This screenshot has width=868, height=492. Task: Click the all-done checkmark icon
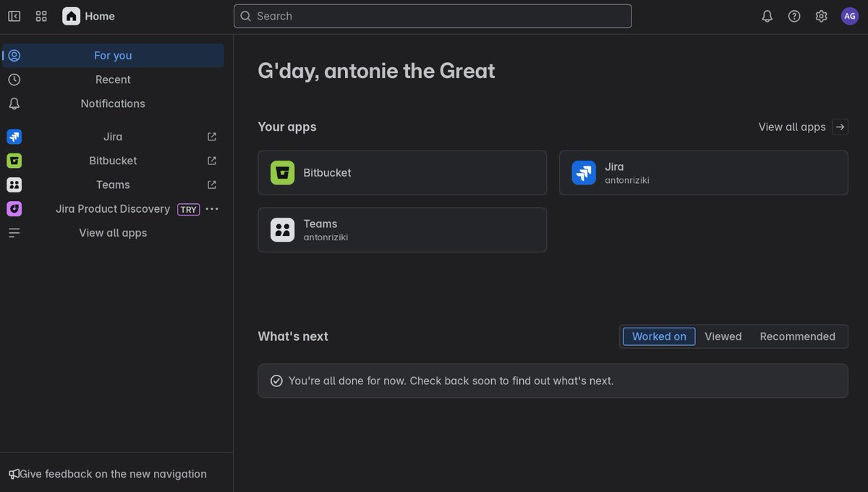pos(276,381)
